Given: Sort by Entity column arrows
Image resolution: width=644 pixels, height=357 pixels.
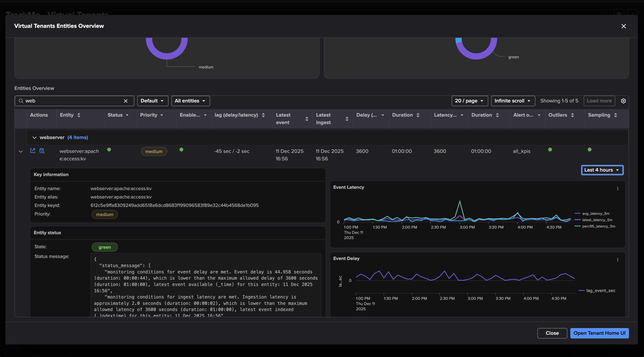Looking at the screenshot, I should pyautogui.click(x=79, y=115).
